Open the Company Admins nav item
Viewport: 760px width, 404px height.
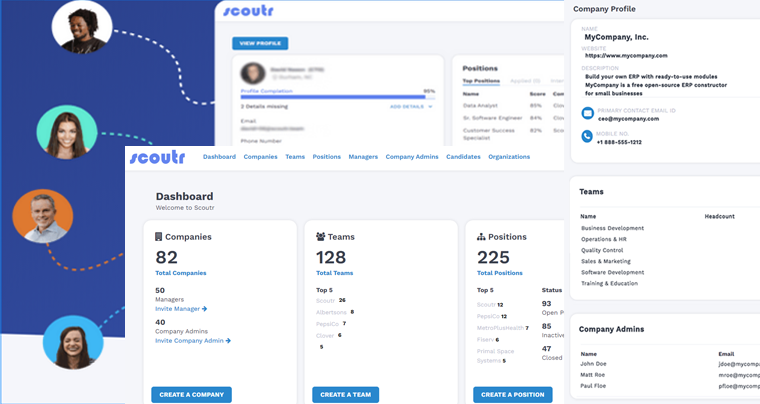click(412, 157)
